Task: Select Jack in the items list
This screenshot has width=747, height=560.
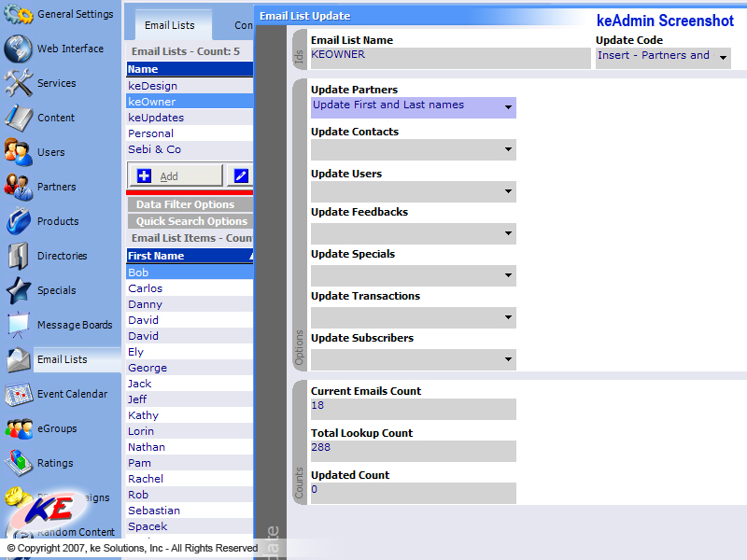Action: pyautogui.click(x=190, y=384)
